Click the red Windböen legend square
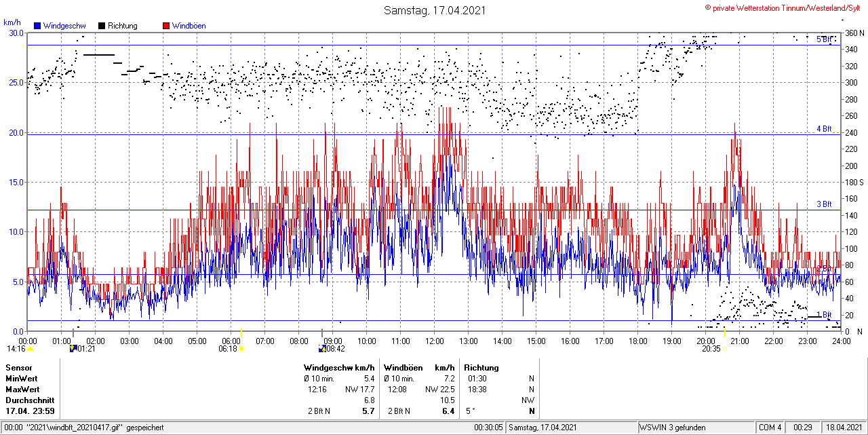 (166, 26)
